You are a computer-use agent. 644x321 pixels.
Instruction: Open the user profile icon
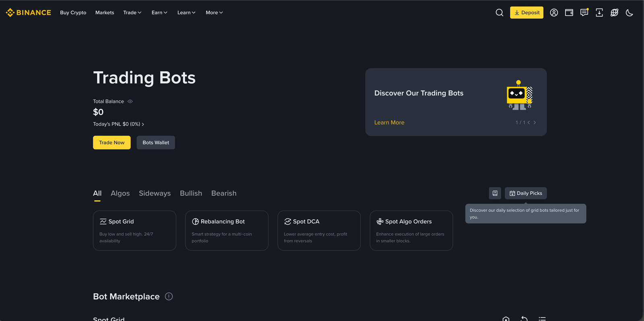(x=554, y=12)
